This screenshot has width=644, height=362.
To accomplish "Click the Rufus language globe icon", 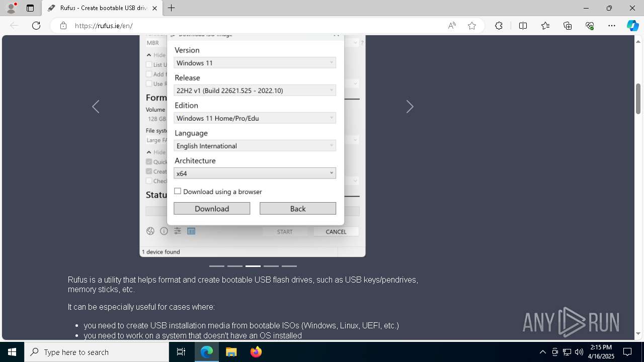I will (x=150, y=231).
